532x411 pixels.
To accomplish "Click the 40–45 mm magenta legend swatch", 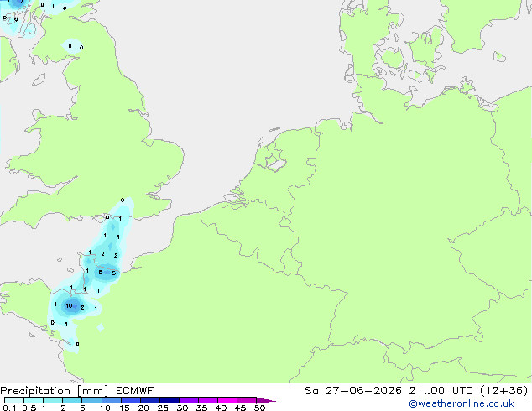I will point(227,400).
